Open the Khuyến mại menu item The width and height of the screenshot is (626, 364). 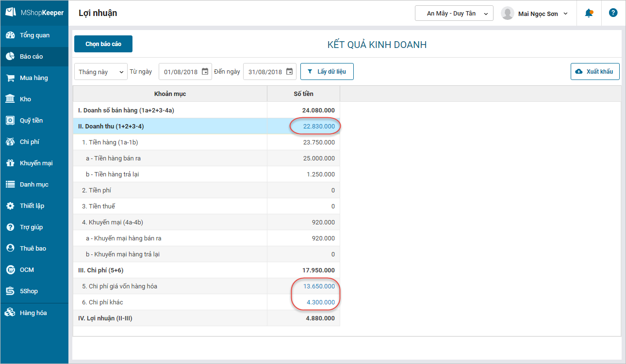coord(34,163)
